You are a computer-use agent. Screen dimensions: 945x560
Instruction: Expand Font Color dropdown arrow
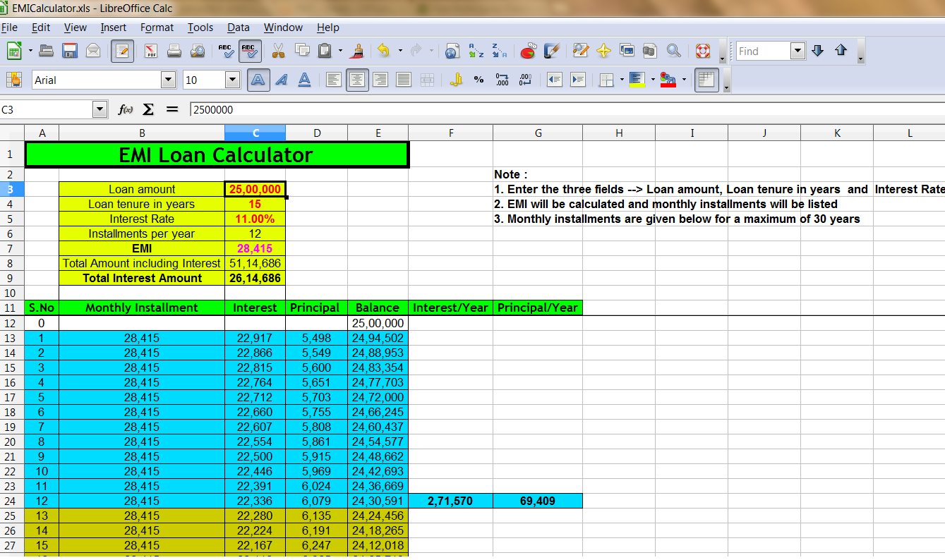click(x=684, y=80)
